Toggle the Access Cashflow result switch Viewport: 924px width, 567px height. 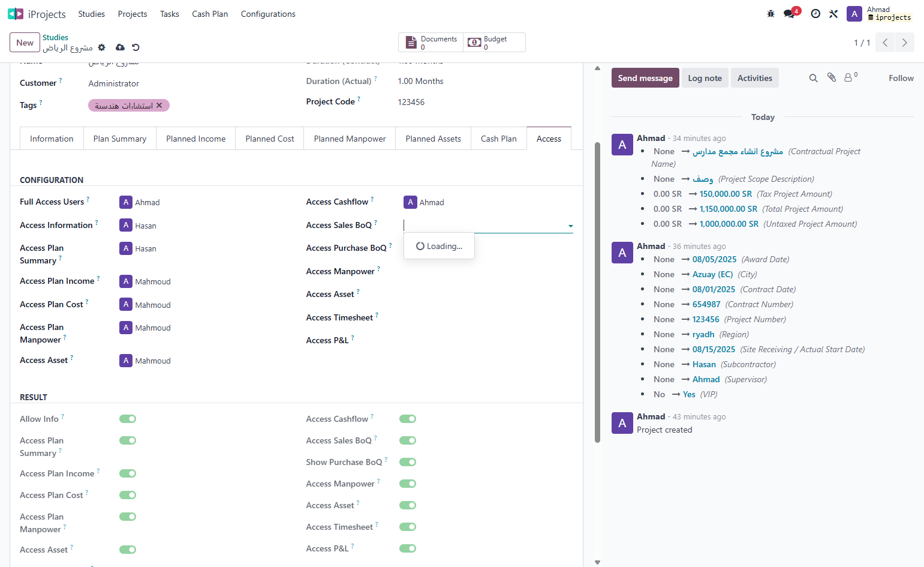[x=408, y=419]
